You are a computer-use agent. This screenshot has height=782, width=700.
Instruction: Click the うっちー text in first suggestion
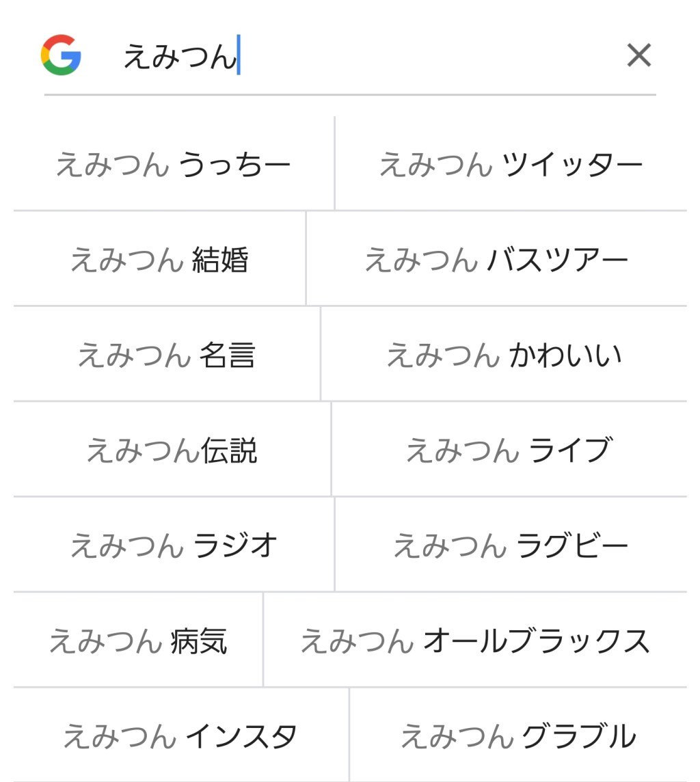(234, 165)
